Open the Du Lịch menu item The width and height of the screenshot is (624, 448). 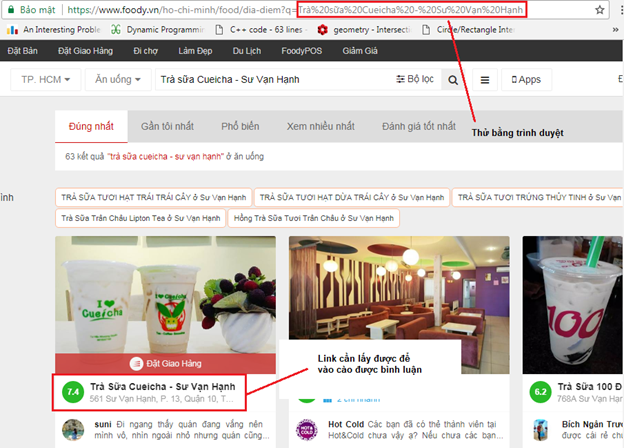(247, 51)
